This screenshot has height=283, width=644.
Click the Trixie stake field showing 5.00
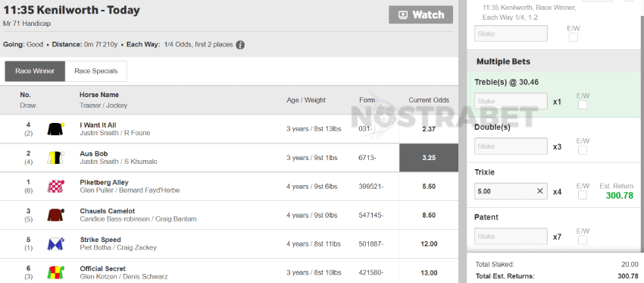click(x=511, y=191)
